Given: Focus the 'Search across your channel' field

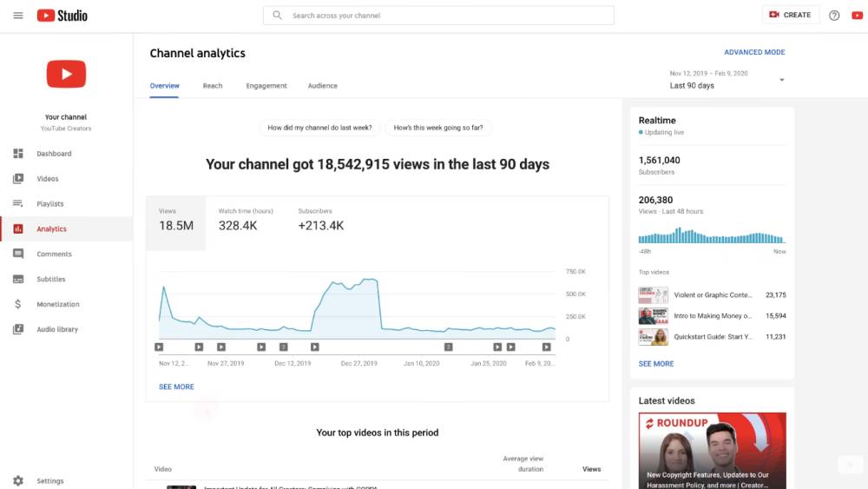Looking at the screenshot, I should point(438,16).
